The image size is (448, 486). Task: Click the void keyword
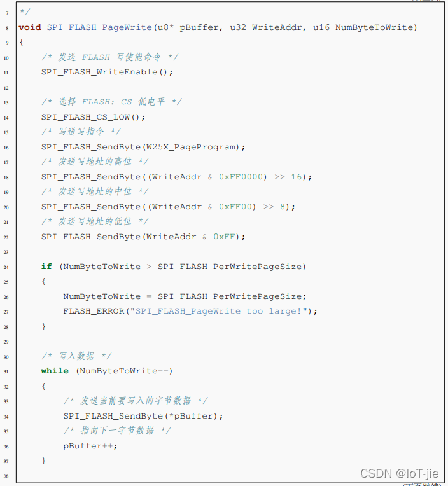point(30,27)
